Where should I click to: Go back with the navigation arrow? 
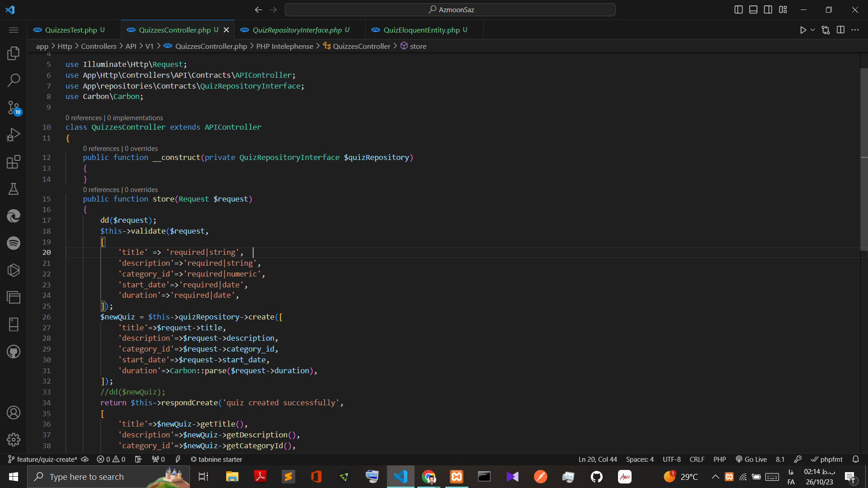[x=258, y=9]
